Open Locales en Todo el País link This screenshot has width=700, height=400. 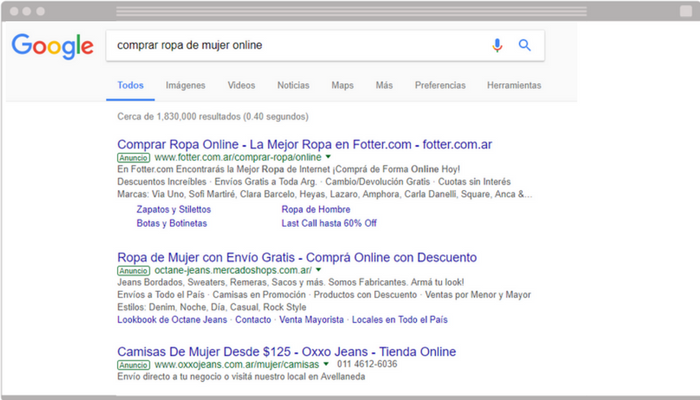pos(400,320)
